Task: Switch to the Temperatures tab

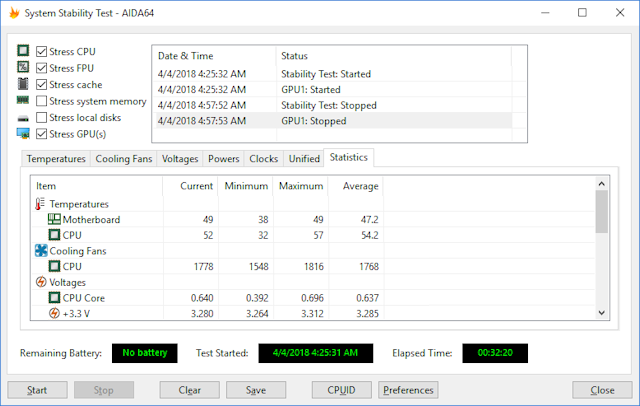Action: [x=56, y=159]
